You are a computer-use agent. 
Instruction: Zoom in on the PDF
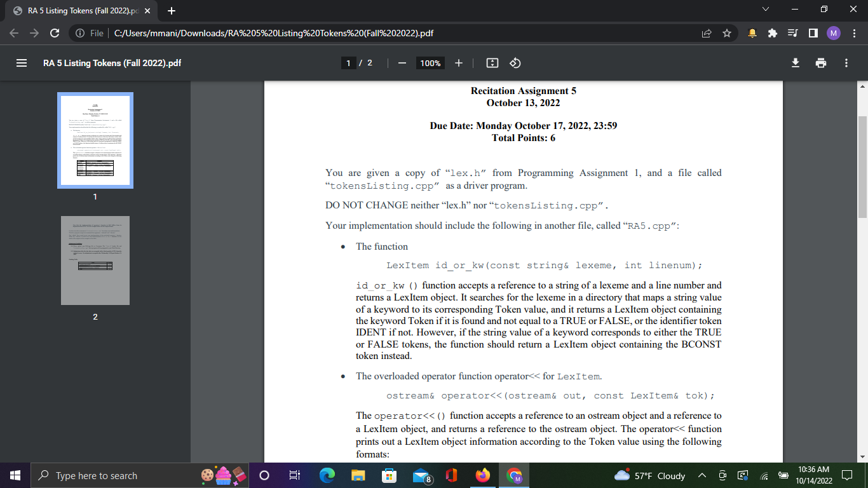459,63
